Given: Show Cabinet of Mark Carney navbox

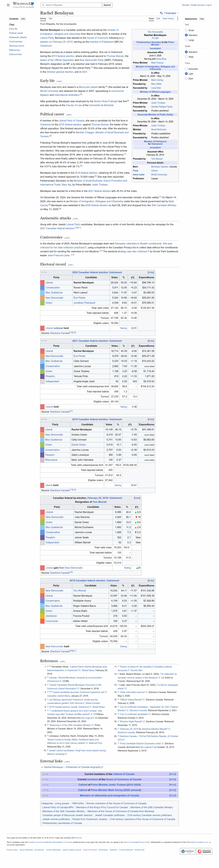Looking at the screenshot, I should (172, 790).
